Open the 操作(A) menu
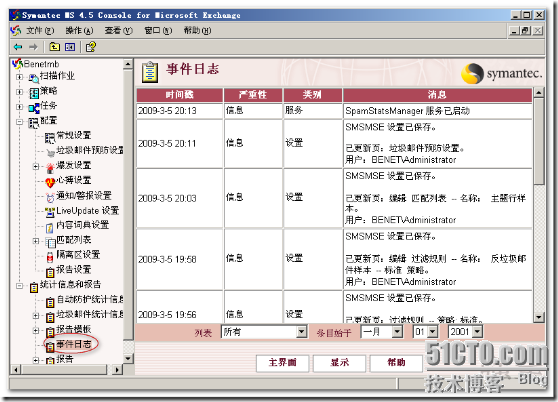 click(79, 31)
